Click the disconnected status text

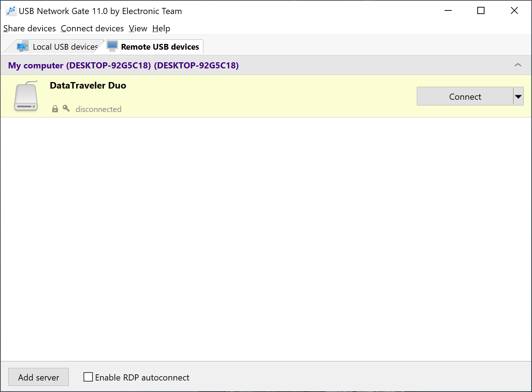[99, 109]
